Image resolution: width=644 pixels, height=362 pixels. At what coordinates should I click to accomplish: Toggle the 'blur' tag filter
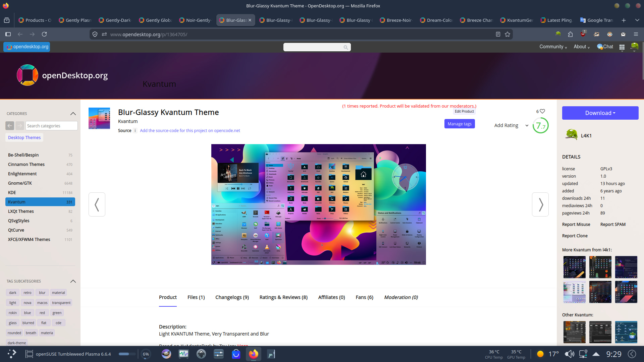coord(42,293)
